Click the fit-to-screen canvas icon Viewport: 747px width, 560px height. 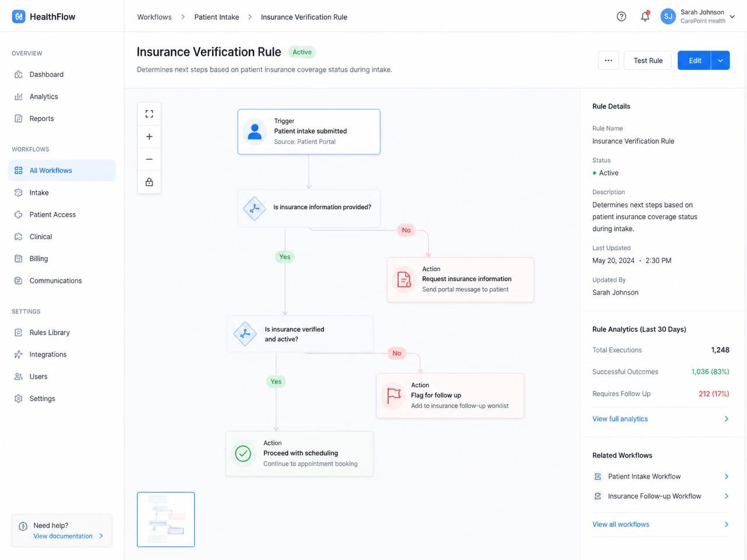coord(149,114)
